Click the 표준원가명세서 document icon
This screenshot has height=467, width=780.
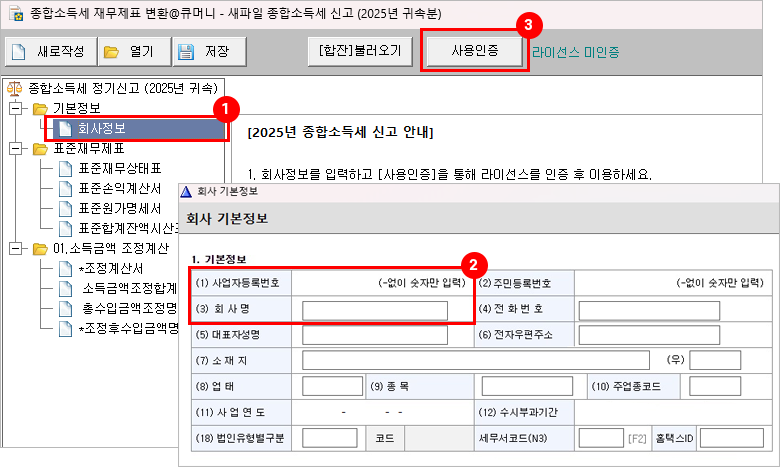65,209
